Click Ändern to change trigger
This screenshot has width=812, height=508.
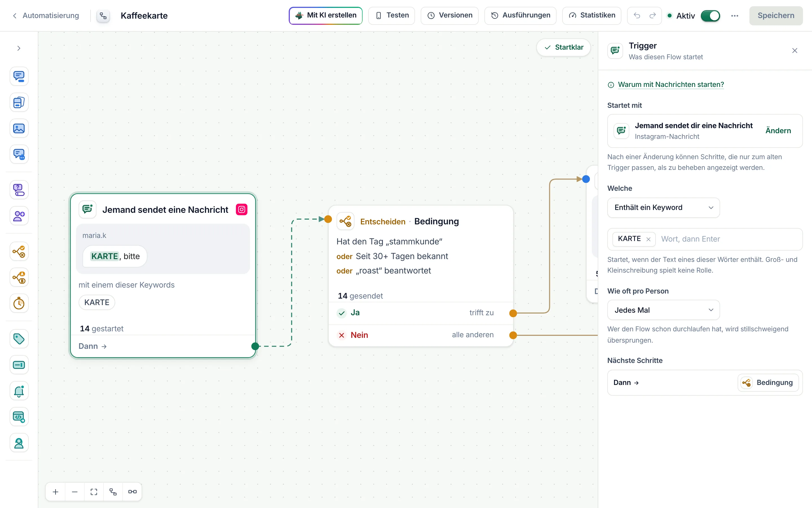click(x=778, y=131)
